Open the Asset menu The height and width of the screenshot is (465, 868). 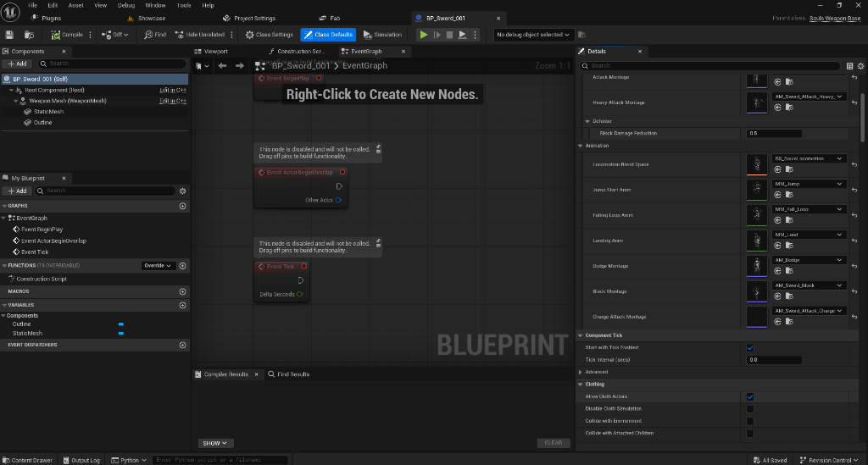75,5
